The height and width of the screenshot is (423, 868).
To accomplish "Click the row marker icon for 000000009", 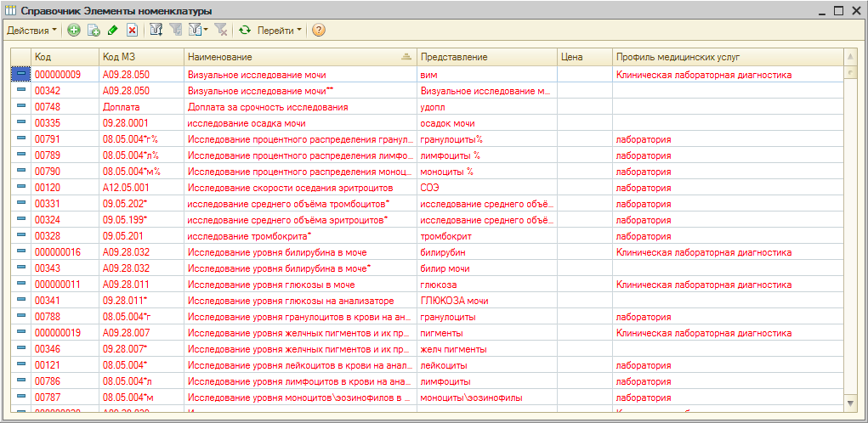I will coord(21,75).
